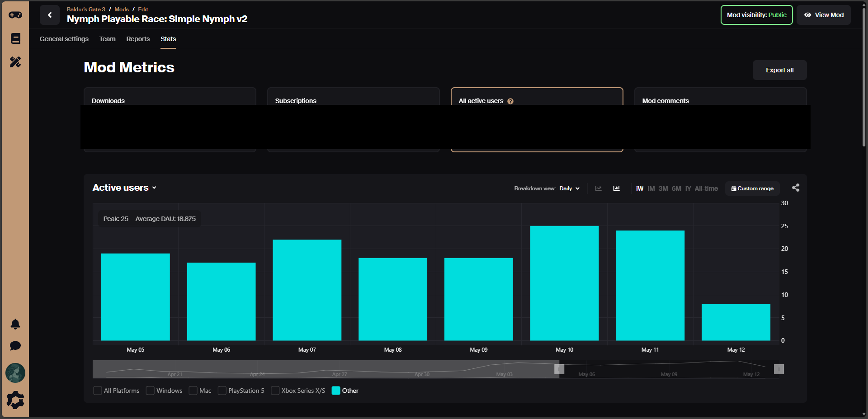Go back with the arrow button
The height and width of the screenshot is (419, 868).
(x=50, y=15)
